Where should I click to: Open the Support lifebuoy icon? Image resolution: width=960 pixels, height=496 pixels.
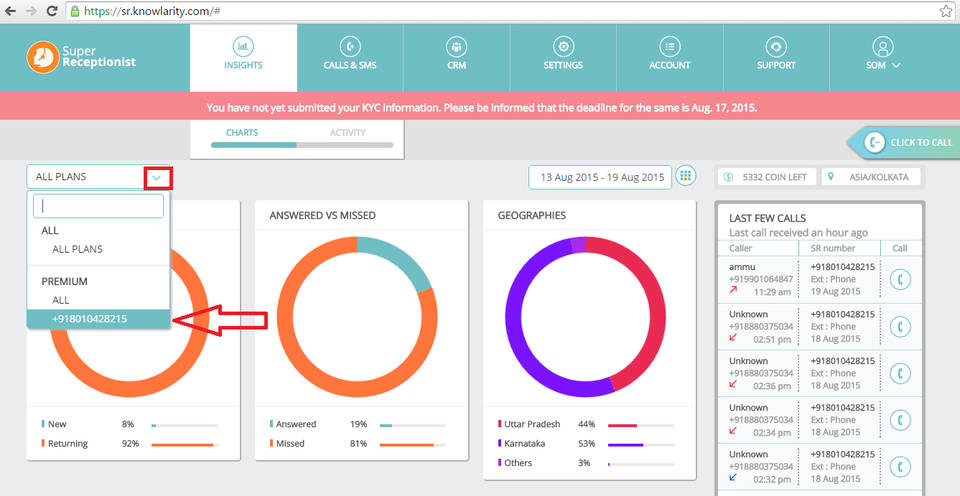(x=776, y=47)
